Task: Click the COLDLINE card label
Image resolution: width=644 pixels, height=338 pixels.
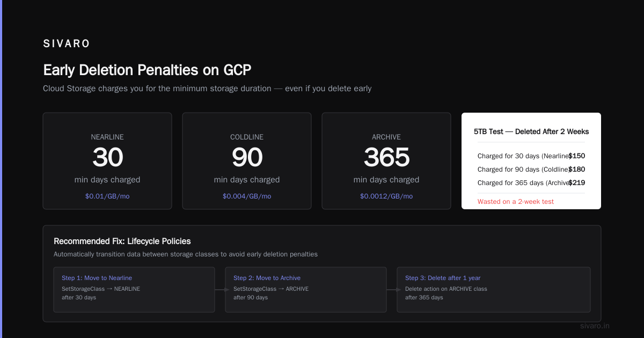Action: [x=247, y=137]
